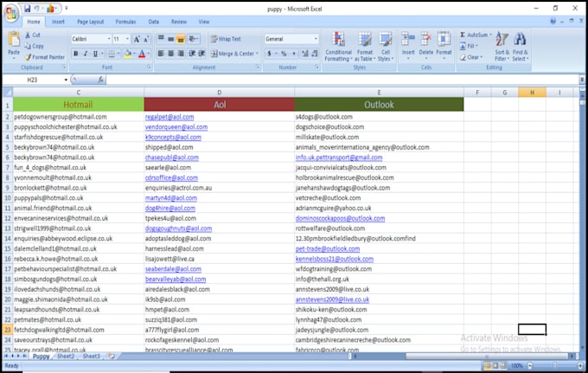Switch to the Formulas tab
The width and height of the screenshot is (588, 373).
[125, 22]
